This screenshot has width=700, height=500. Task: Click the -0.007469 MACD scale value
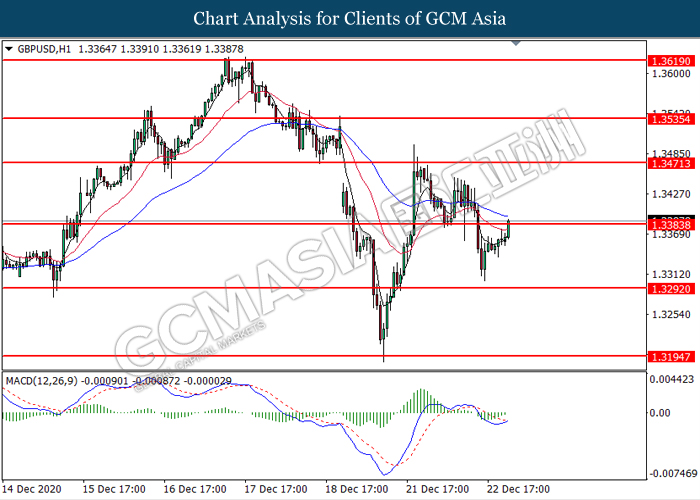click(x=673, y=473)
